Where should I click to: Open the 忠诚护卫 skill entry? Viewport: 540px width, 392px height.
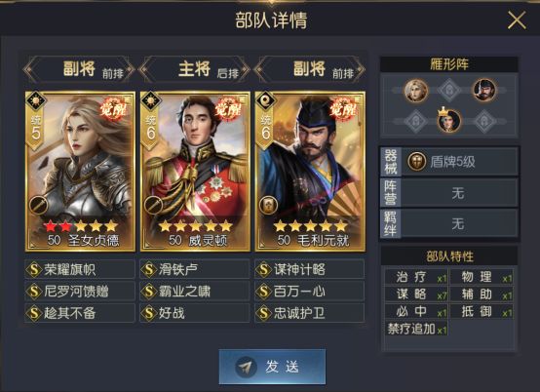point(310,313)
